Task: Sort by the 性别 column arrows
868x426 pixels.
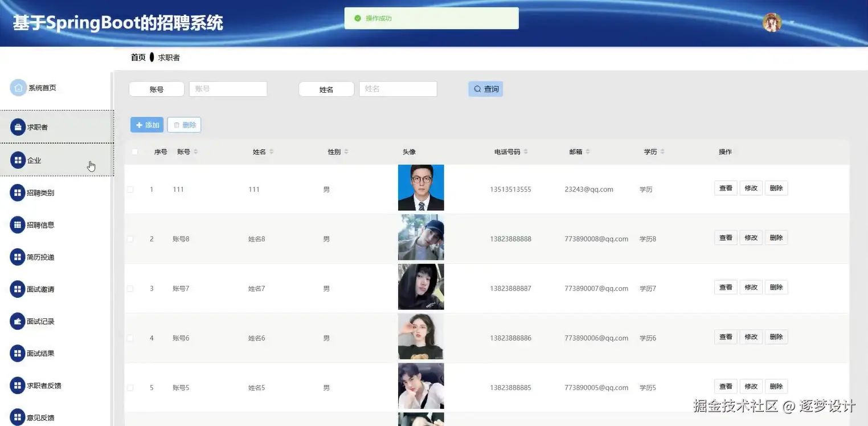Action: [346, 151]
